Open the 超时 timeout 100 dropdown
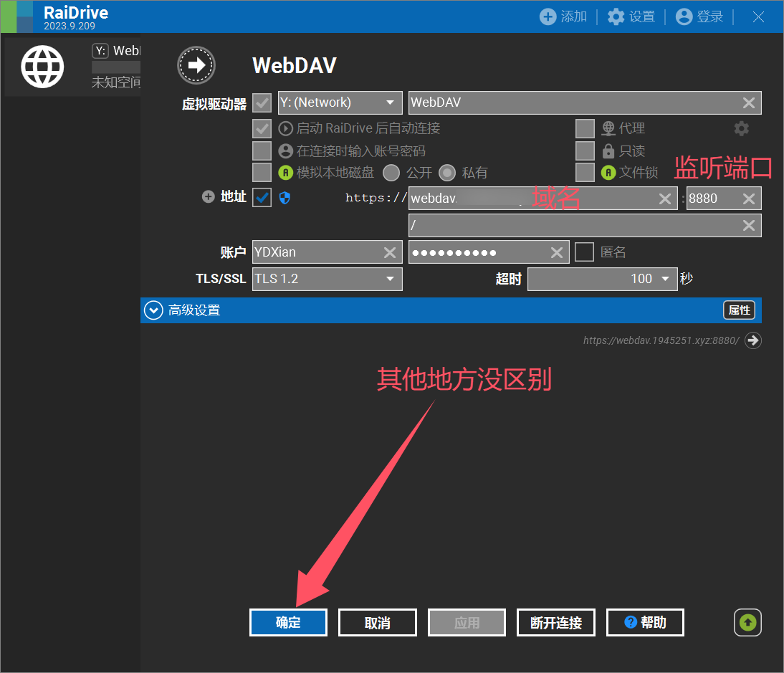The width and height of the screenshot is (784, 673). click(603, 279)
